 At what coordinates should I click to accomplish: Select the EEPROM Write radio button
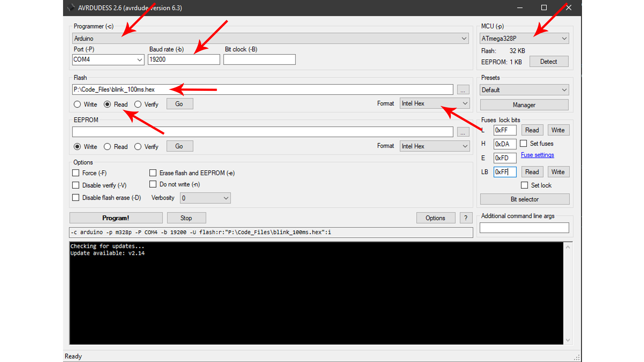click(x=77, y=146)
